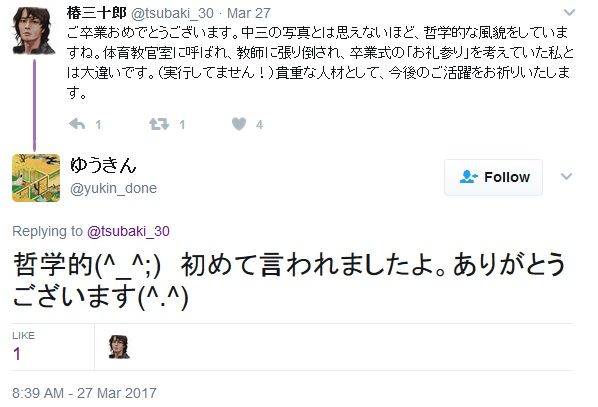This screenshot has width=598, height=407.
Task: Expand the chevron menu next to Follow
Action: pyautogui.click(x=566, y=176)
